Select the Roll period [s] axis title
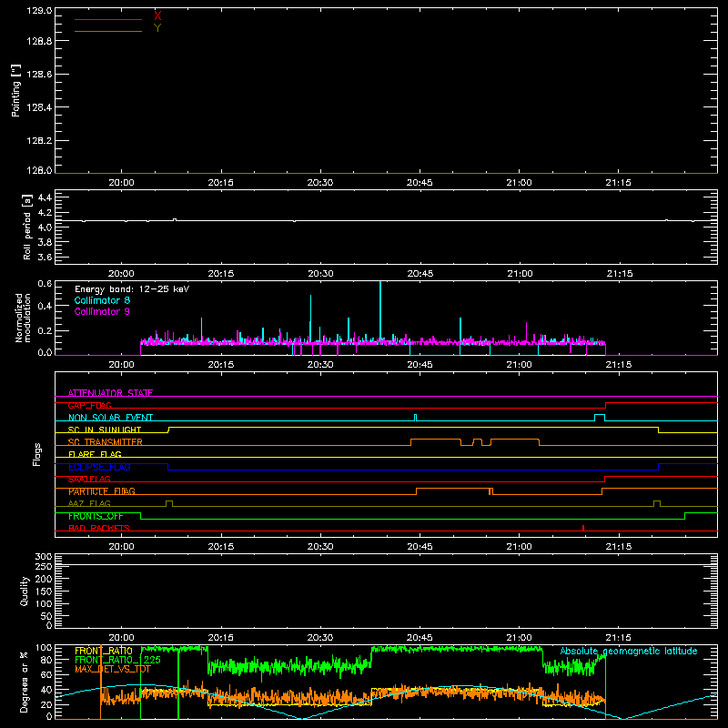728x728 pixels. click(x=27, y=227)
